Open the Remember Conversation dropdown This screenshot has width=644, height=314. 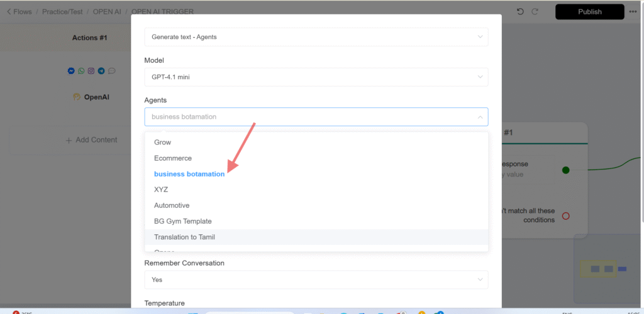(316, 279)
